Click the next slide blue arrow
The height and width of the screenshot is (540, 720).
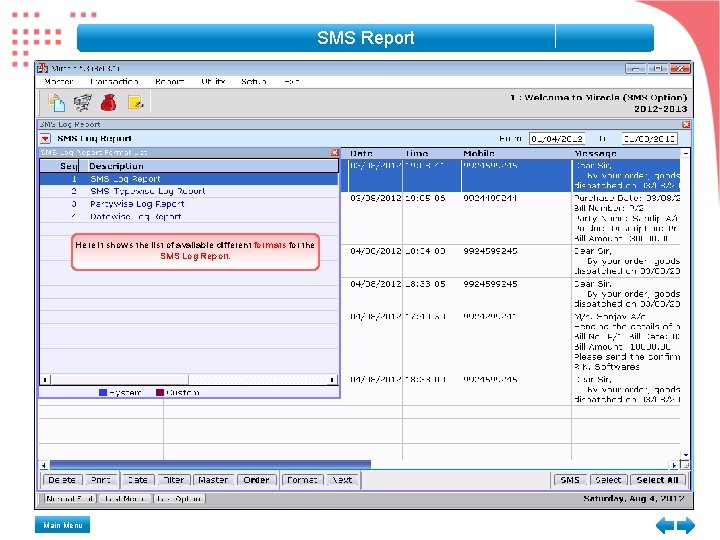pos(686,525)
